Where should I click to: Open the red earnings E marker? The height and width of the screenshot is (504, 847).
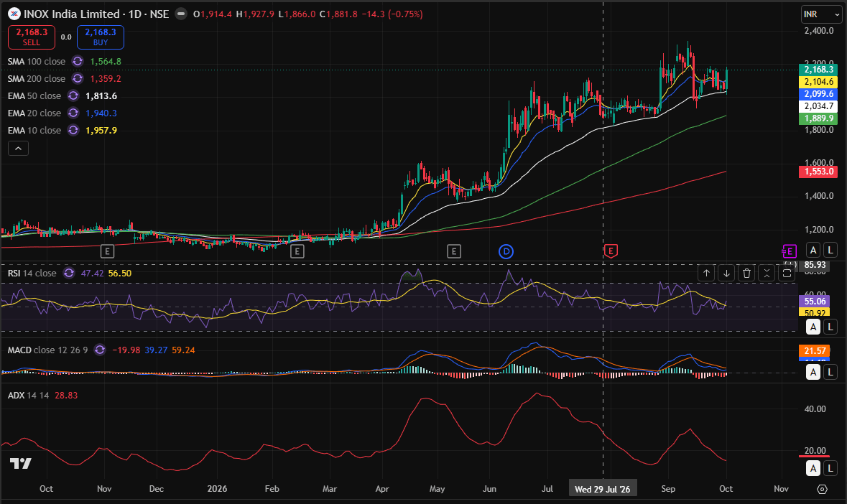611,251
